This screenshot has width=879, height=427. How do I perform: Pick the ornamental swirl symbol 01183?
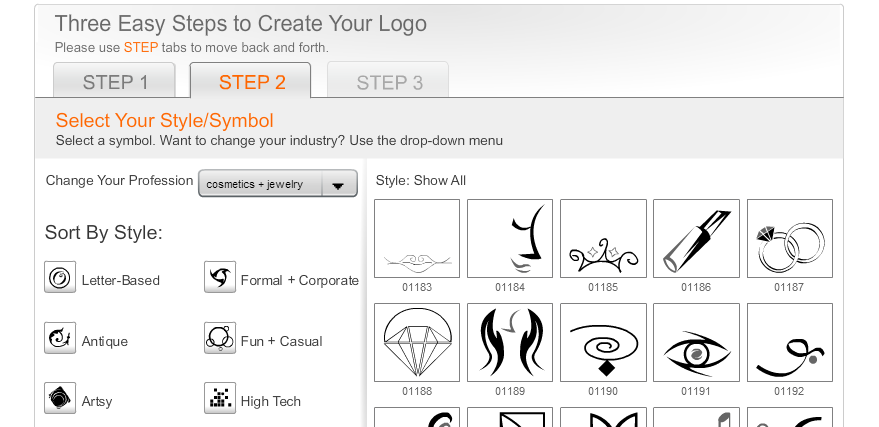[x=417, y=238]
